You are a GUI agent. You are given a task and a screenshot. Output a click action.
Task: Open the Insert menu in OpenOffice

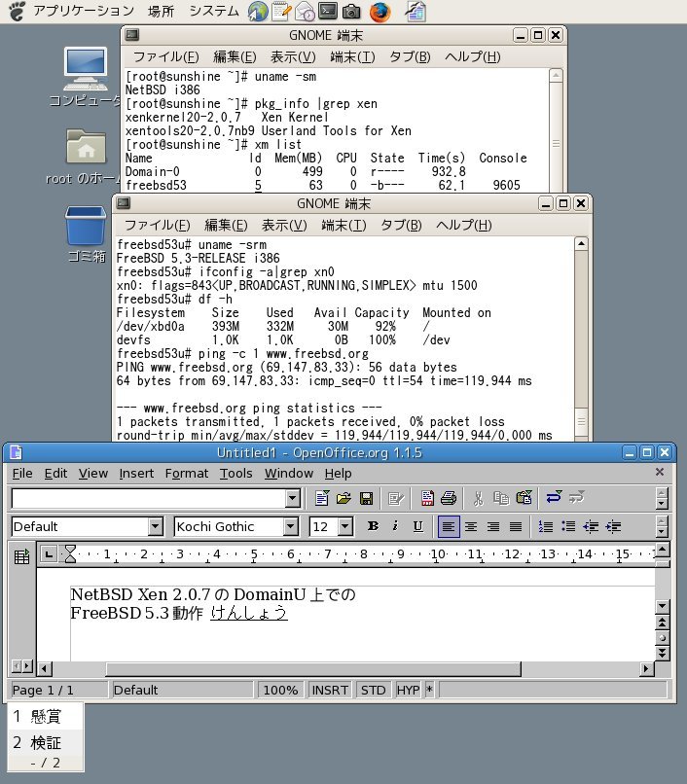pos(136,473)
